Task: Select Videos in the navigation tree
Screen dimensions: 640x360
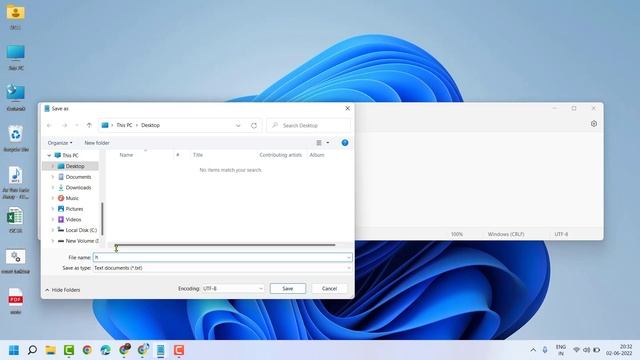Action: coord(73,219)
